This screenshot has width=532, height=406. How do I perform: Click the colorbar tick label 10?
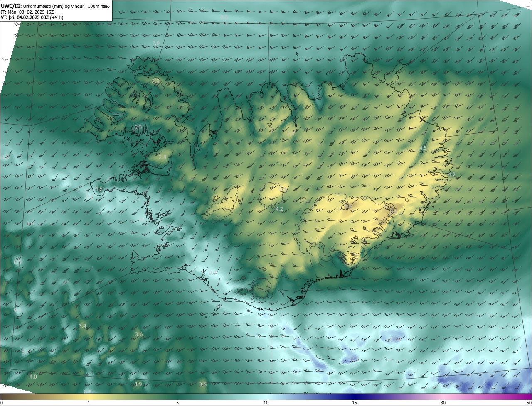[266, 403]
